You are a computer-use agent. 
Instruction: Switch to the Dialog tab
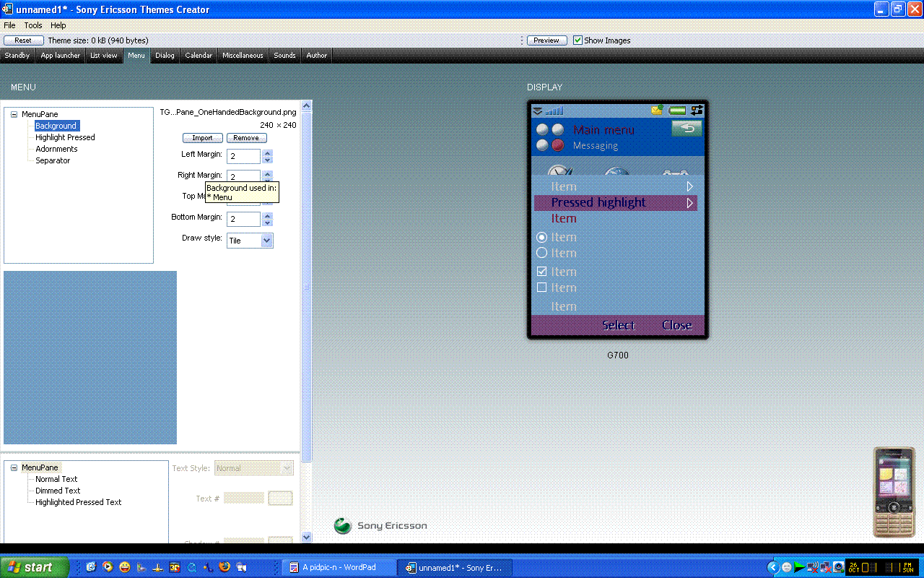(x=165, y=56)
